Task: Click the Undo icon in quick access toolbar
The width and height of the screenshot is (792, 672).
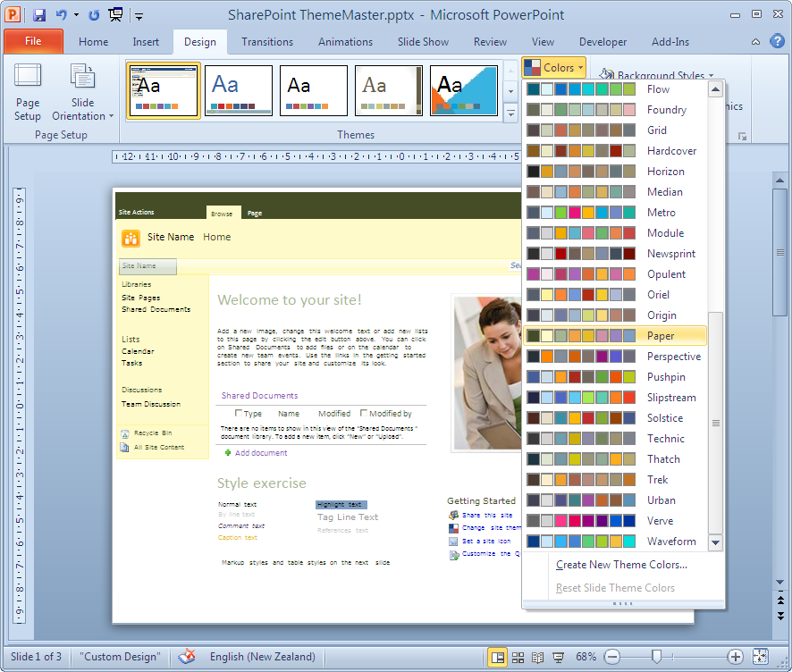Action: click(61, 14)
